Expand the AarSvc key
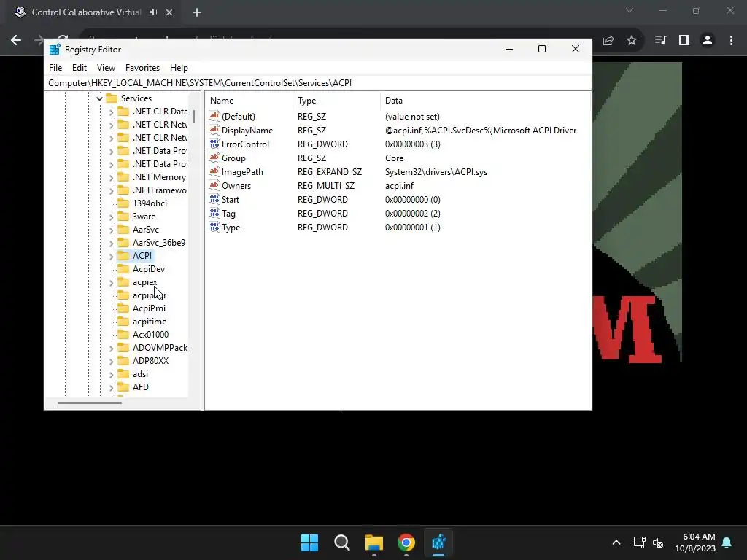This screenshot has width=747, height=560. [x=112, y=230]
